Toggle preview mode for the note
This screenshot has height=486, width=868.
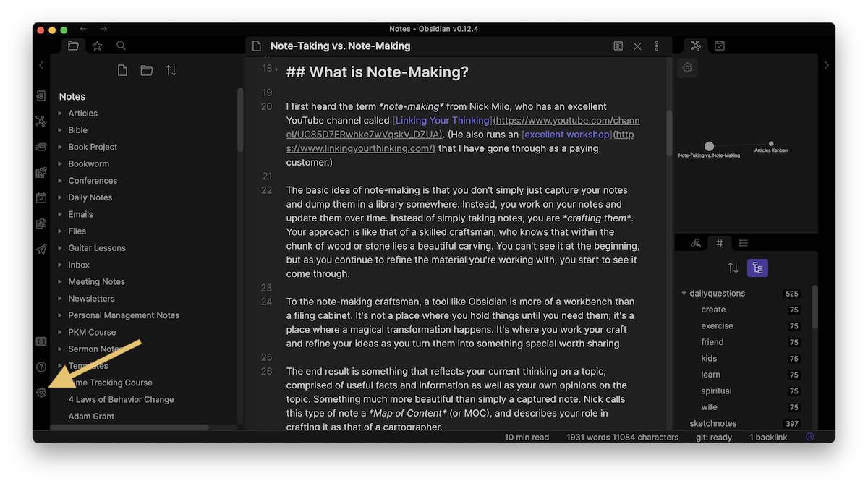pyautogui.click(x=618, y=46)
